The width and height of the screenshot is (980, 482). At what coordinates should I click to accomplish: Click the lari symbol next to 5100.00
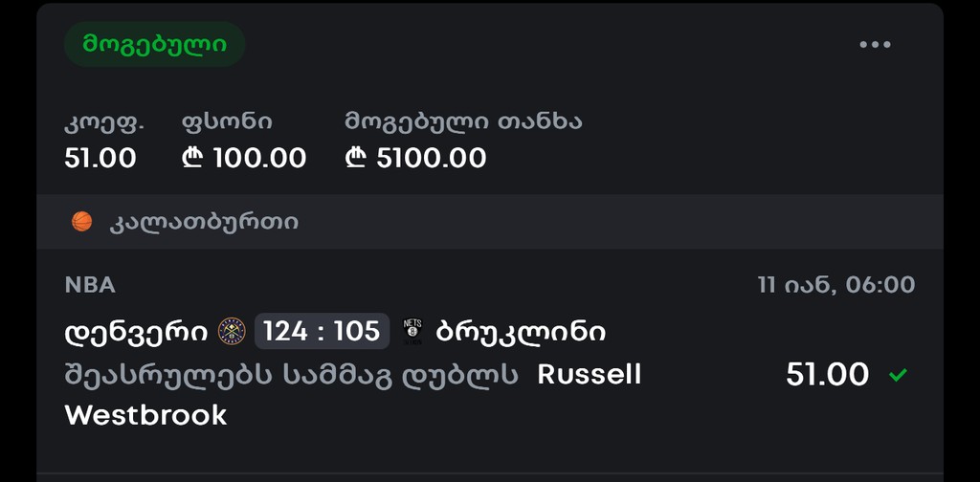pyautogui.click(x=356, y=158)
